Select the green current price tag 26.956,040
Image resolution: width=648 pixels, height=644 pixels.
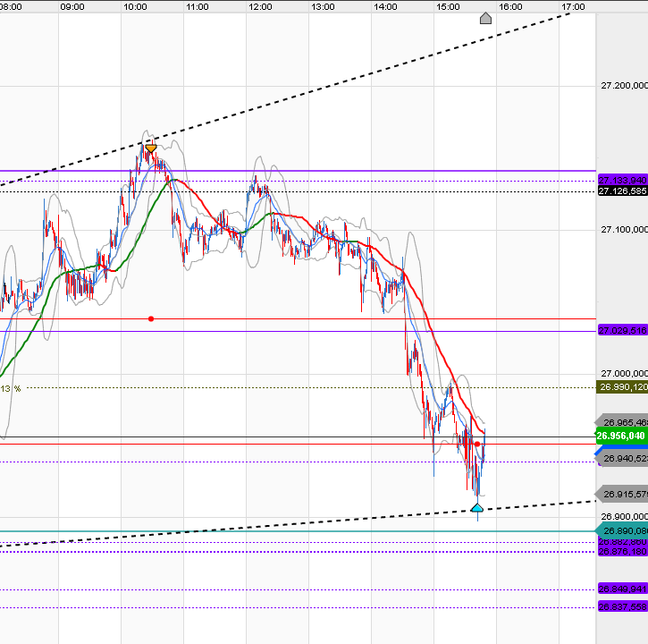pyautogui.click(x=620, y=436)
